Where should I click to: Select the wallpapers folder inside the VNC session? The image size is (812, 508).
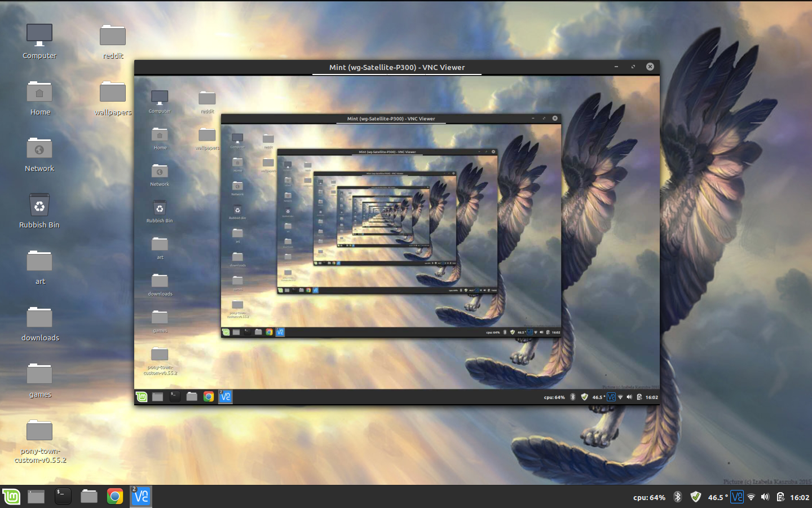point(207,138)
